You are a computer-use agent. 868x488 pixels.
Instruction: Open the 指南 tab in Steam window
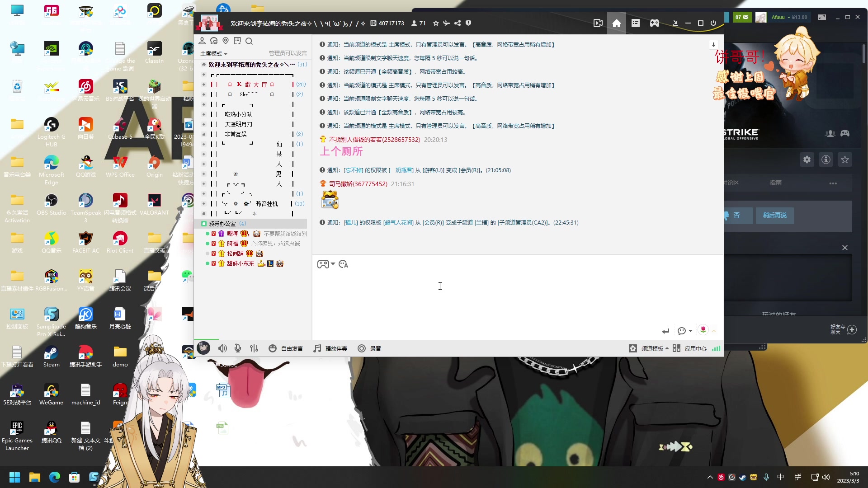[776, 183]
